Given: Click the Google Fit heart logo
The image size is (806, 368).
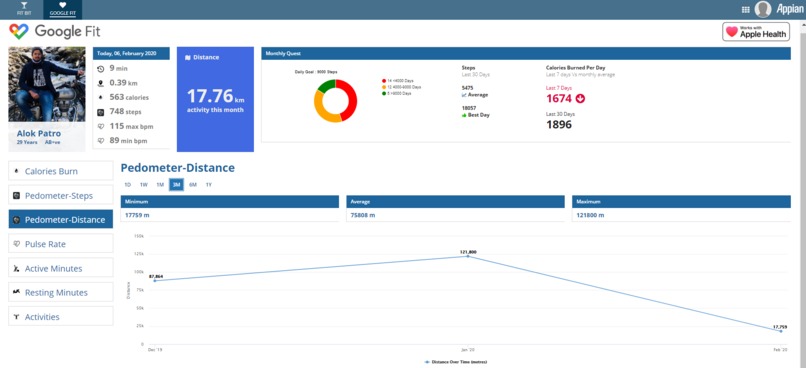Looking at the screenshot, I should (x=19, y=32).
